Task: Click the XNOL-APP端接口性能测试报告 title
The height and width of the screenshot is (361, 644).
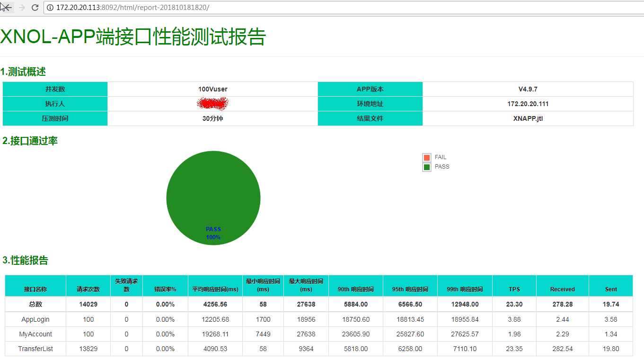Action: (133, 37)
